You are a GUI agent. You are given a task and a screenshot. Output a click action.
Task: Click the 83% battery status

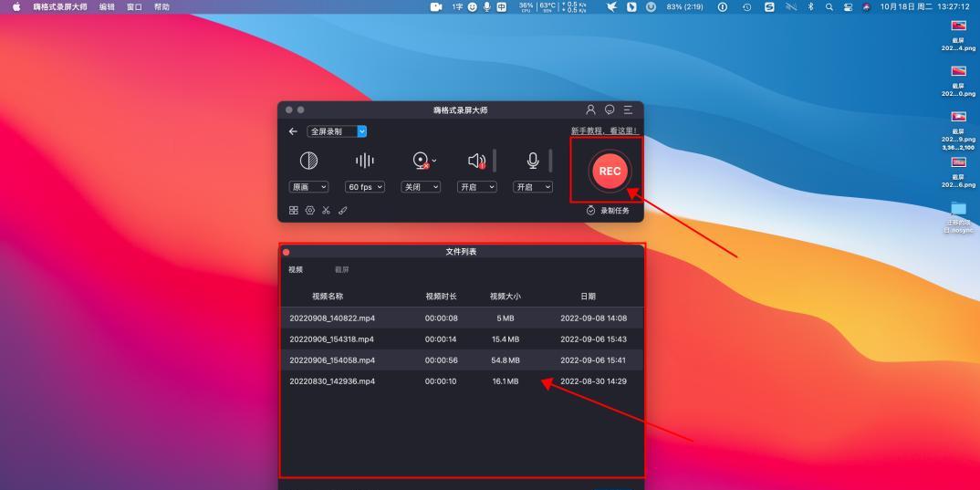coord(685,7)
